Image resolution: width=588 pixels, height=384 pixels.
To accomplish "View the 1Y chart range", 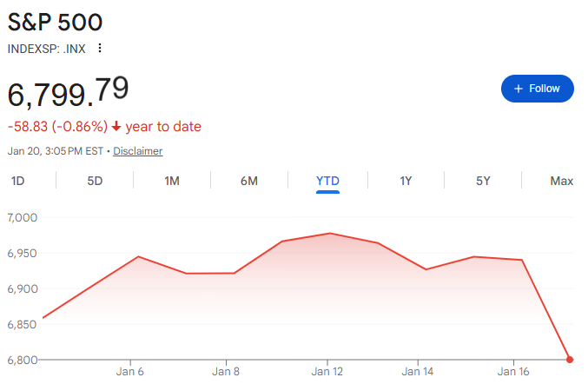I will coord(406,181).
